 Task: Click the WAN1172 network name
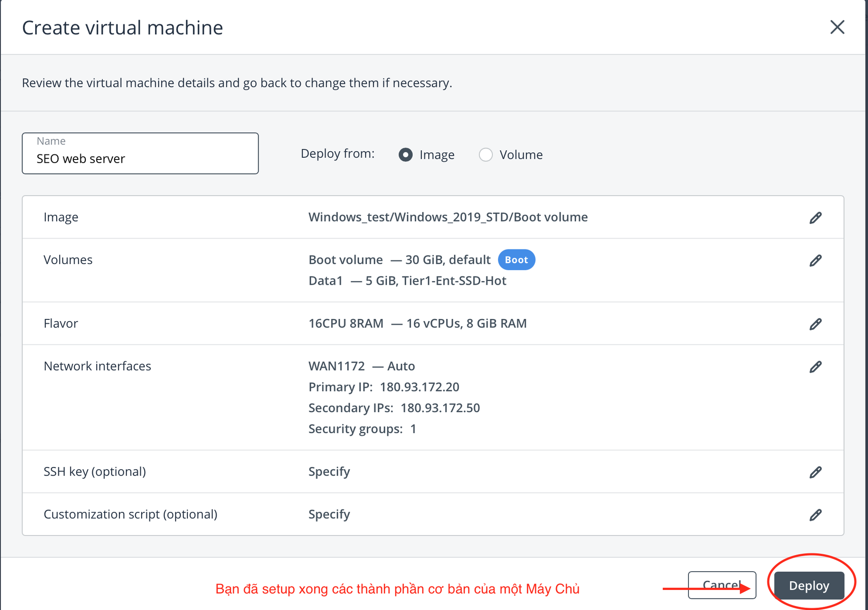click(337, 366)
